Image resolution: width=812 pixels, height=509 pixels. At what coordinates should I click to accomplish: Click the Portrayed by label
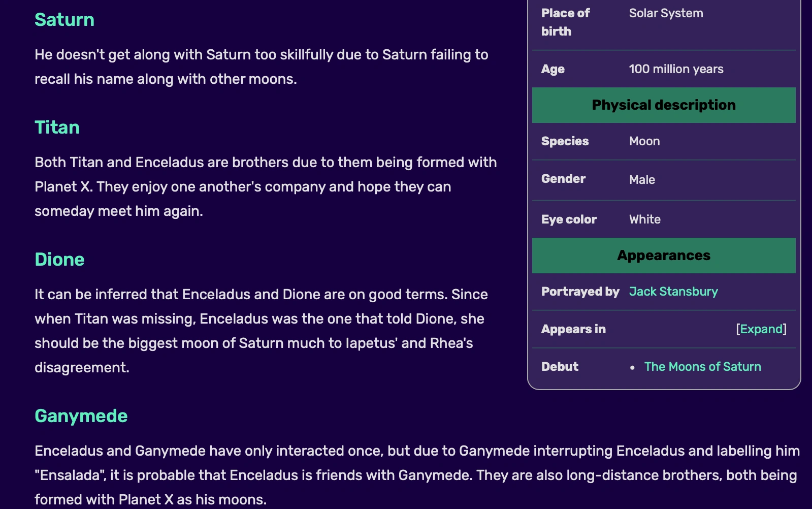[580, 292]
